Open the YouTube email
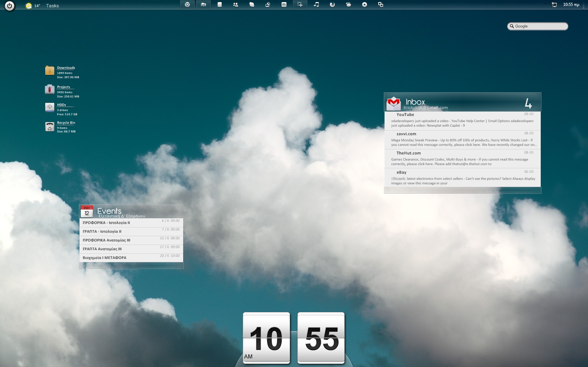The height and width of the screenshot is (367, 588). click(462, 121)
